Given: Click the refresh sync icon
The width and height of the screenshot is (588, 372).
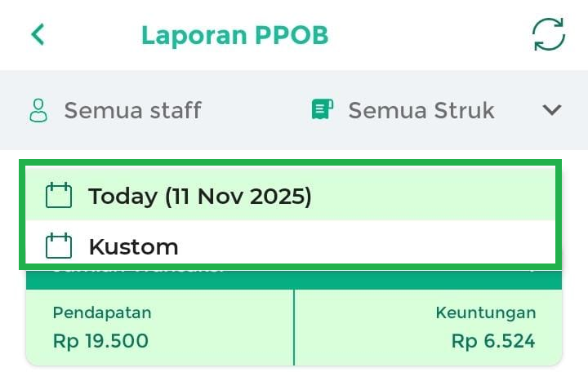Looking at the screenshot, I should coord(548,35).
